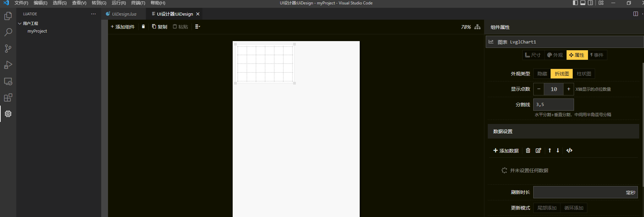Select the chart widget on the canvas

click(265, 64)
